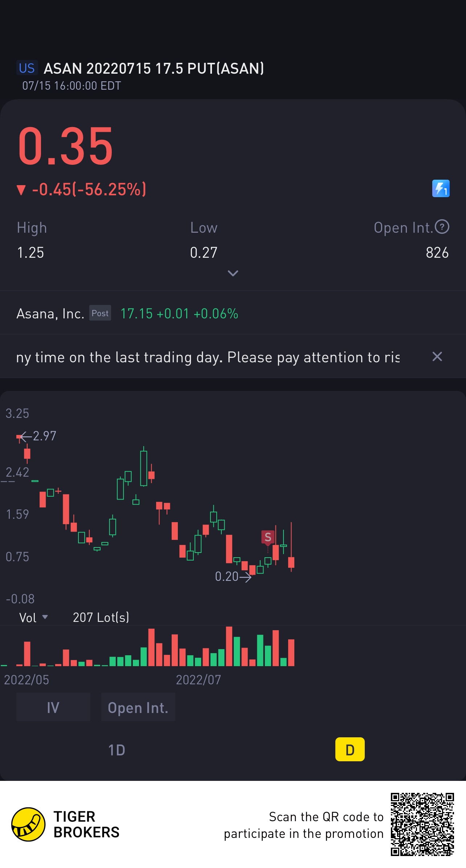
Task: Dismiss the last trading day notice
Action: 437,356
